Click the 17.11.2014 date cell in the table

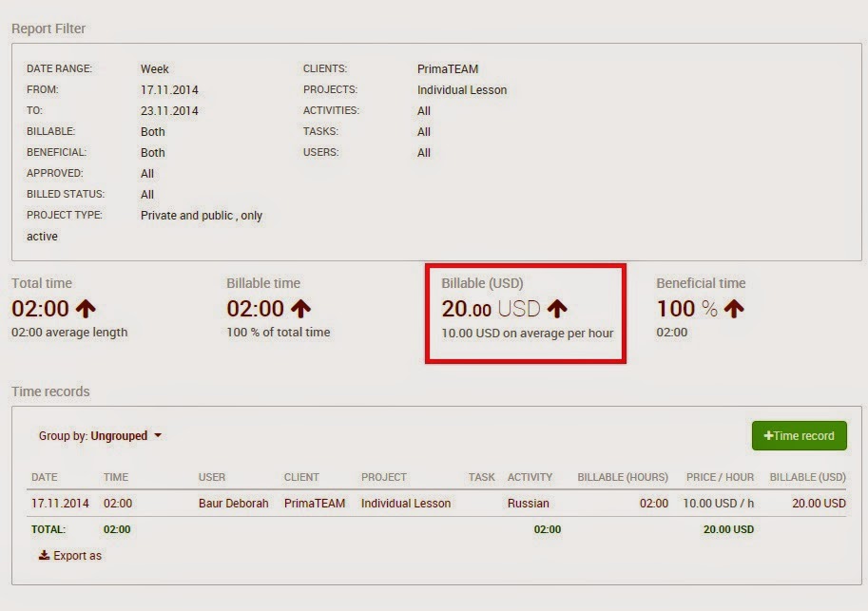point(60,503)
